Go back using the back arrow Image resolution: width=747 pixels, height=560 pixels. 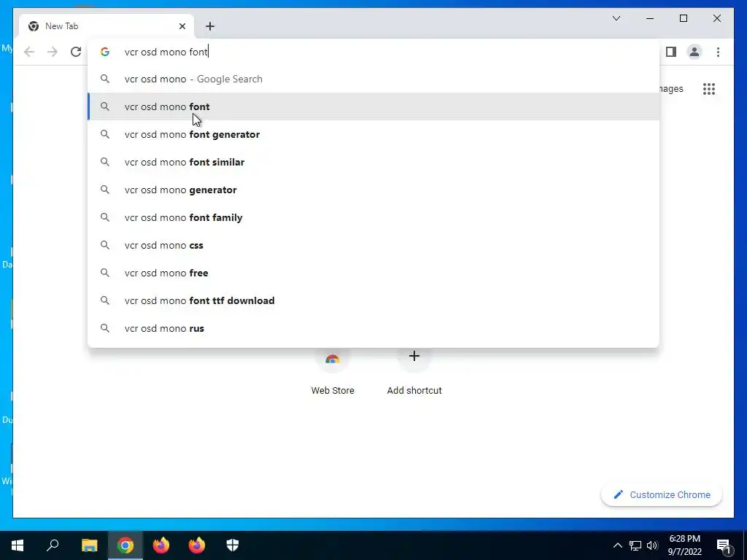click(x=29, y=52)
